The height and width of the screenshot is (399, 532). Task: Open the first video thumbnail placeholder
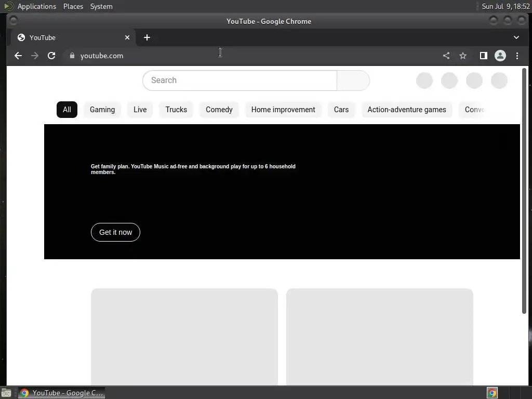coord(184,337)
